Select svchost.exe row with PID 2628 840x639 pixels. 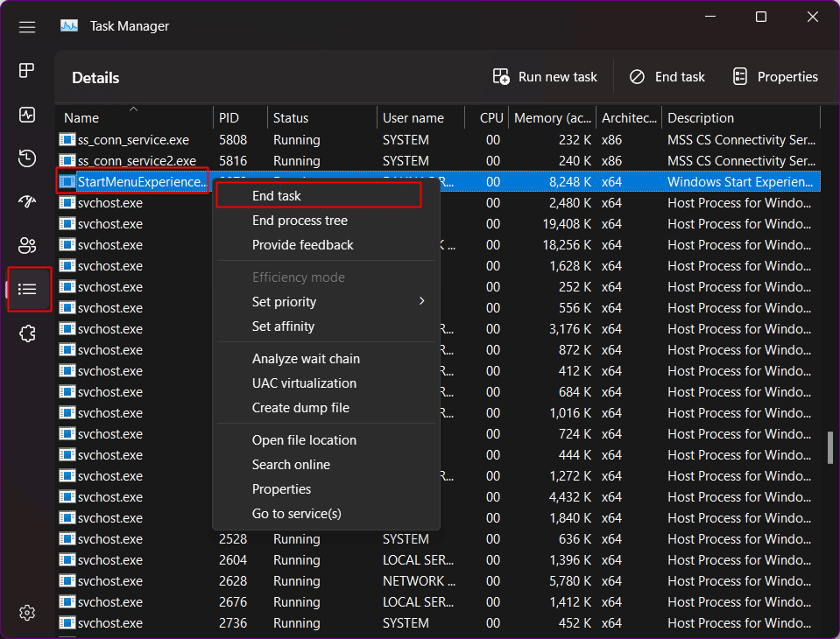[x=438, y=581]
